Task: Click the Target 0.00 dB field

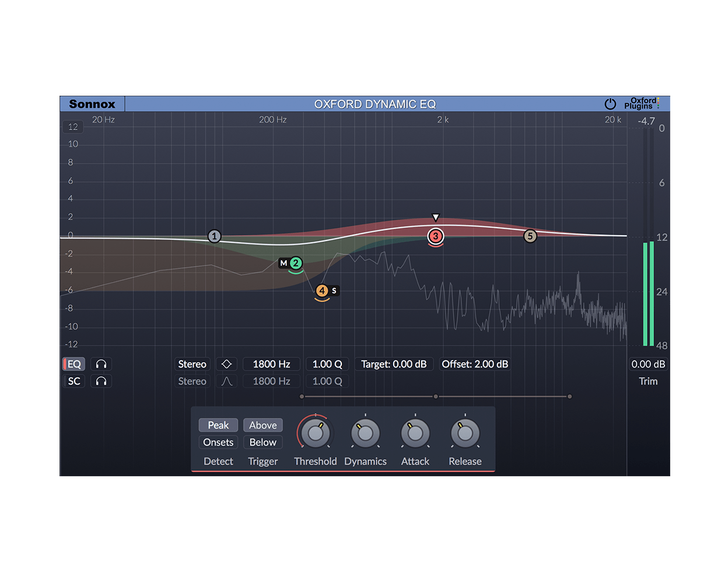Action: 394,364
